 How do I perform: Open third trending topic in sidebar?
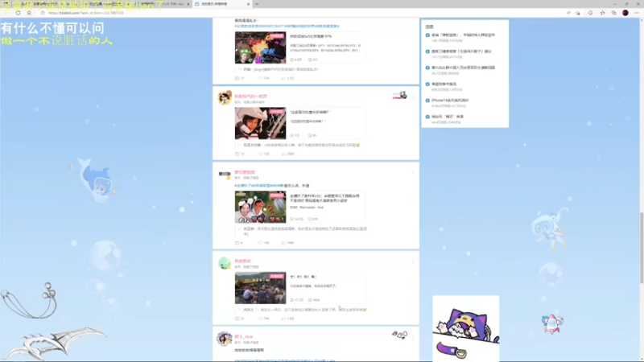[x=463, y=68]
